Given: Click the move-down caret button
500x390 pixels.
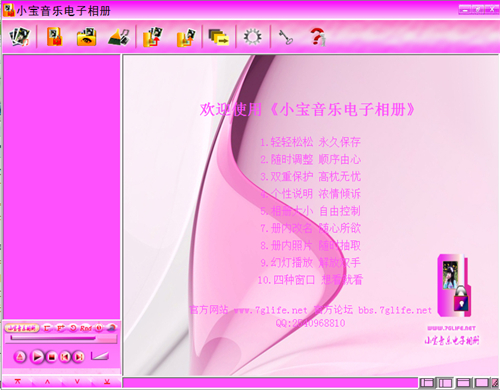Looking at the screenshot, I should [77, 382].
